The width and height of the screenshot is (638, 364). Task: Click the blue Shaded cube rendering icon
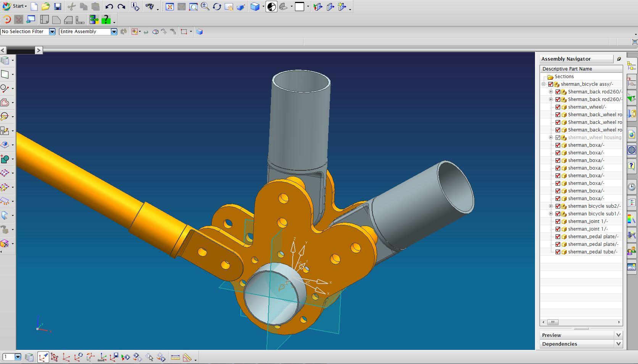[255, 6]
